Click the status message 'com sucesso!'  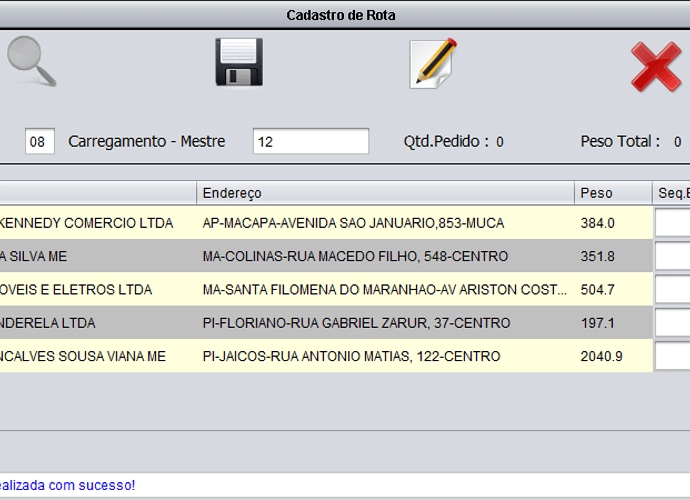point(92,485)
